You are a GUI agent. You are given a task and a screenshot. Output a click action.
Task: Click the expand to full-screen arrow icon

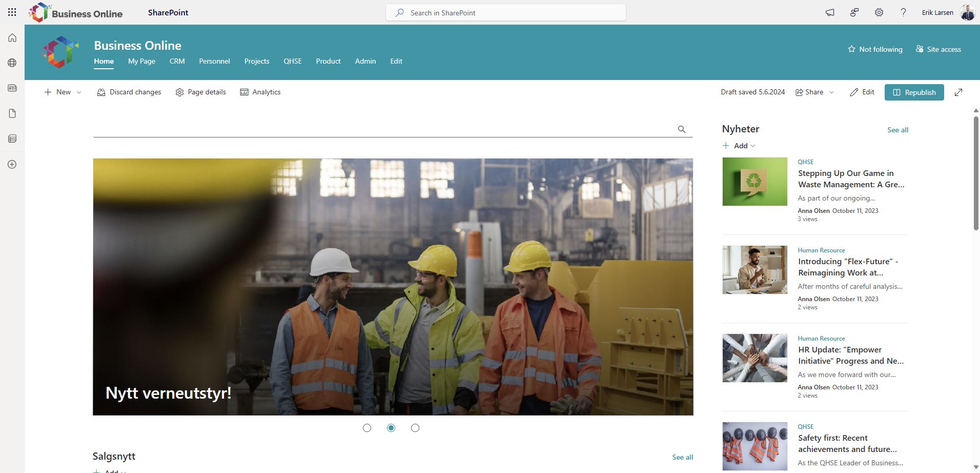point(958,92)
